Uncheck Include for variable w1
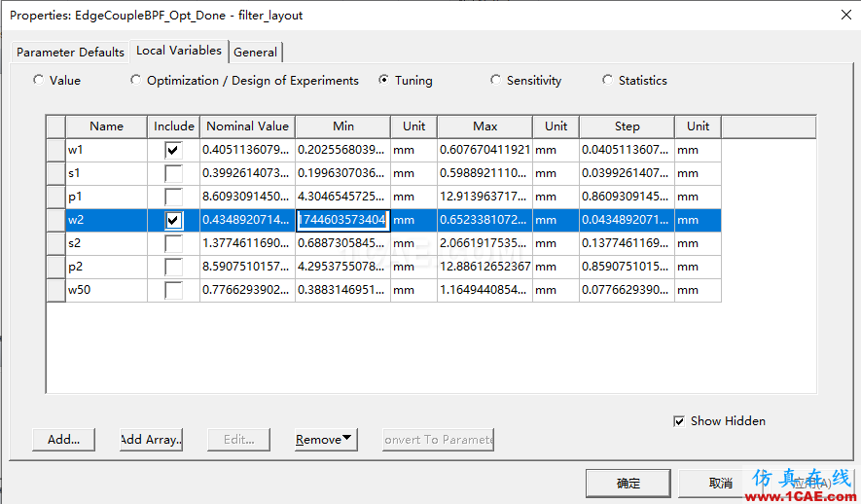The height and width of the screenshot is (504, 861). [x=173, y=150]
